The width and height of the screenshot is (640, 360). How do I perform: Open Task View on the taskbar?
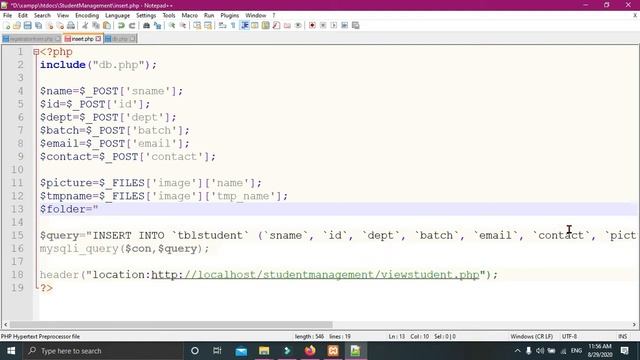tap(217, 351)
